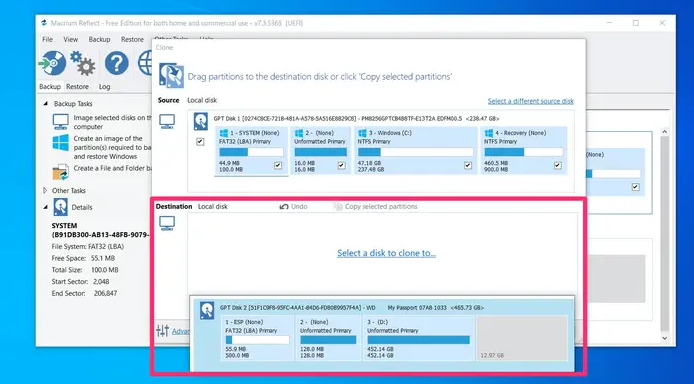Screen dimensions: 694x384
Task: Click the disc backup toolbar icon
Action: 52,63
